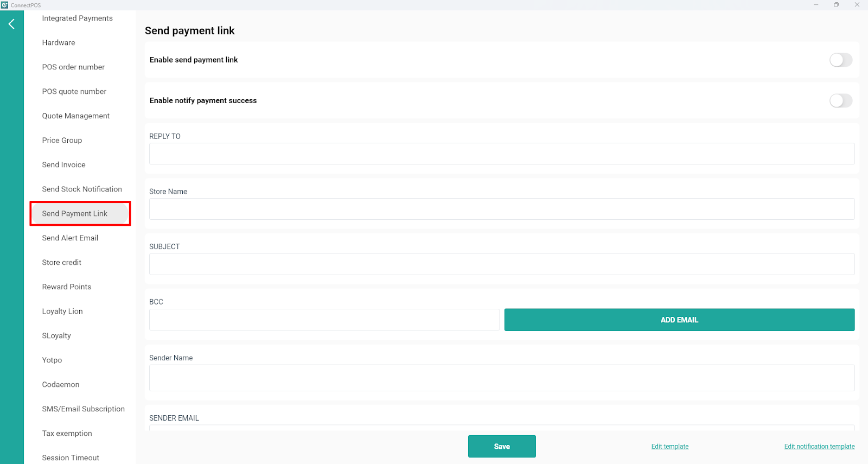Open Send Stock Notification settings

(82, 189)
